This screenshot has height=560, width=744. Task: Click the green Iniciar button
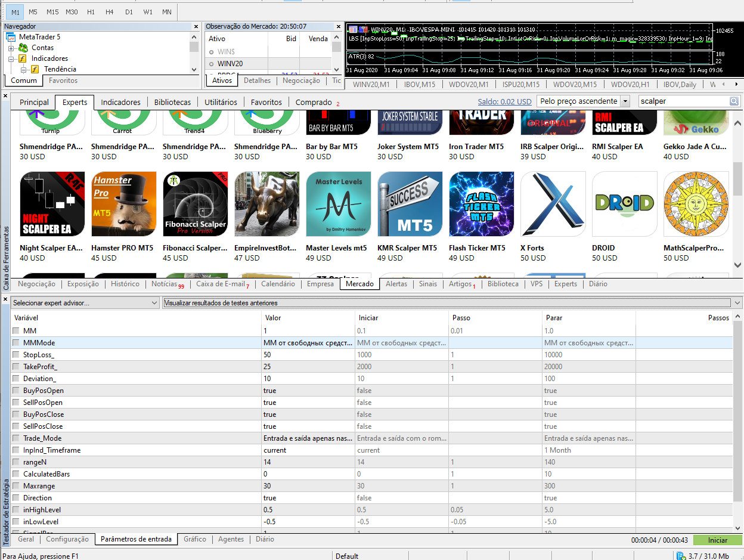coord(718,540)
